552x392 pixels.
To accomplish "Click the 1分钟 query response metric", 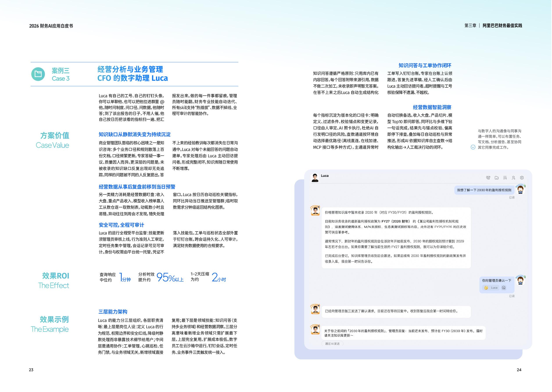I will [125, 278].
